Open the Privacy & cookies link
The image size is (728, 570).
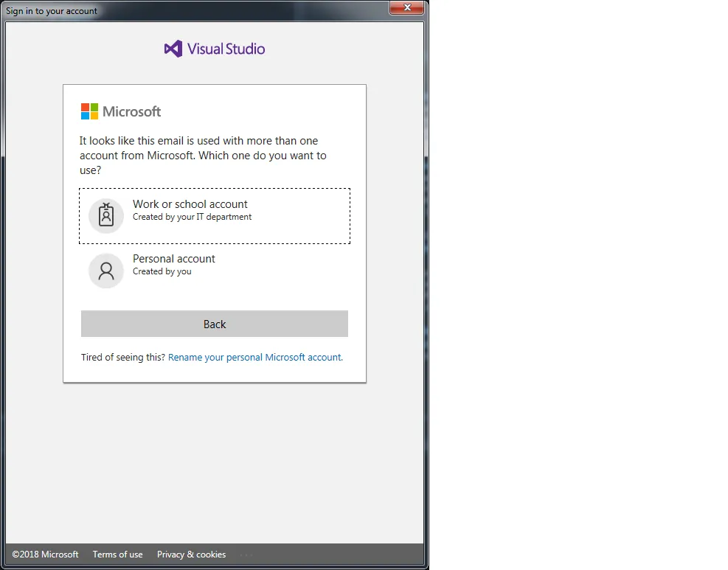point(191,555)
